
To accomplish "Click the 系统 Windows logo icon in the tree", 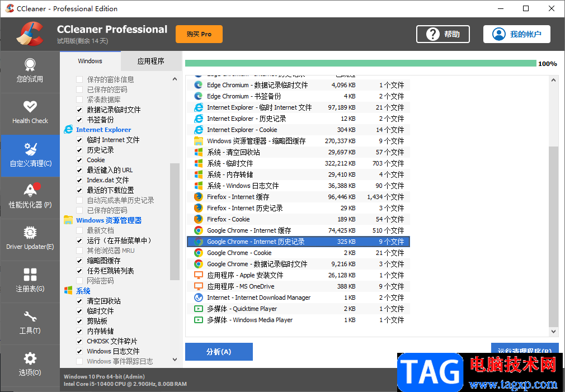I will point(68,291).
